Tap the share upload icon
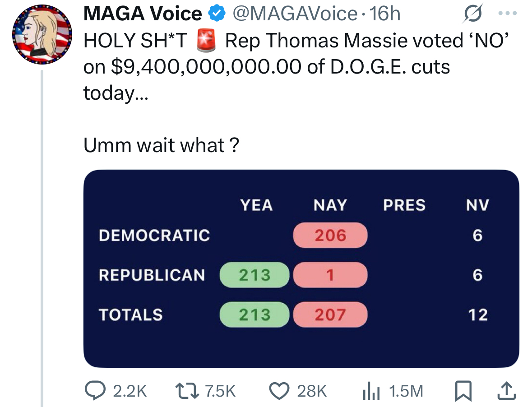532x407 pixels. [x=507, y=391]
